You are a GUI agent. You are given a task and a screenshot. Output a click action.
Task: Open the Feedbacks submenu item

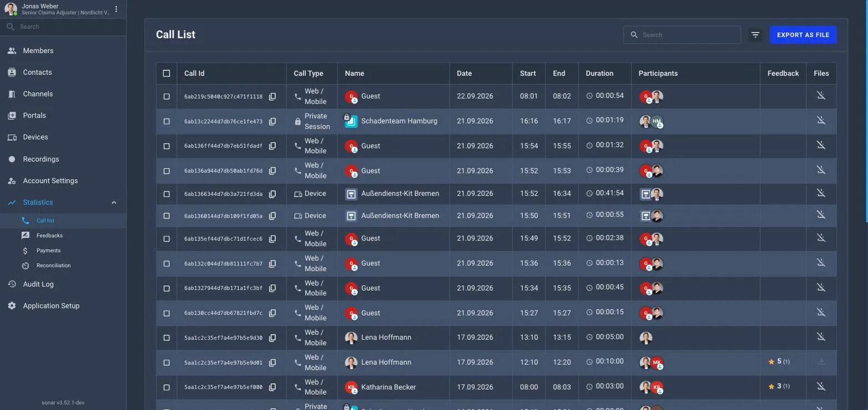click(x=63, y=236)
